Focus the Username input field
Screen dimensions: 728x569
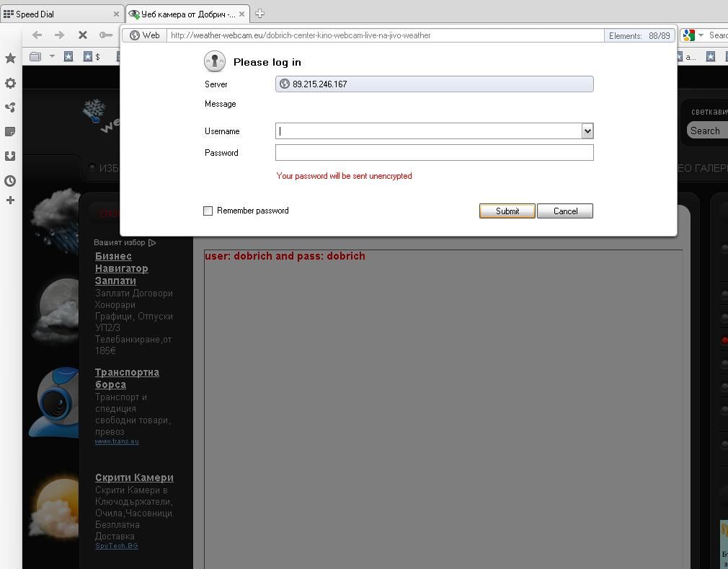point(429,131)
